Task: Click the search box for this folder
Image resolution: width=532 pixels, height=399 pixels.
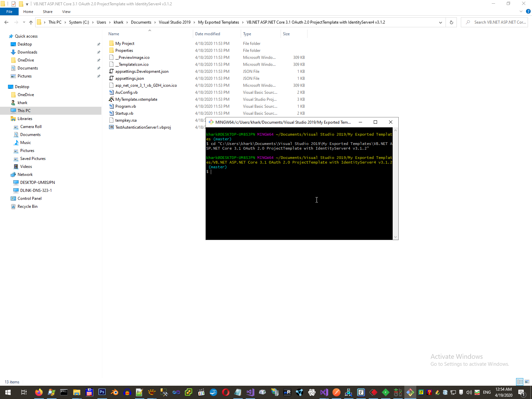Action: [494, 22]
